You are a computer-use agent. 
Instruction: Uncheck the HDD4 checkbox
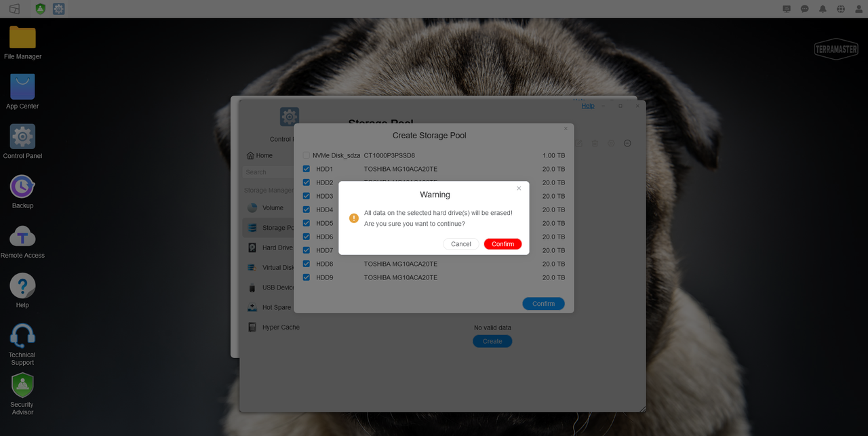click(x=307, y=210)
